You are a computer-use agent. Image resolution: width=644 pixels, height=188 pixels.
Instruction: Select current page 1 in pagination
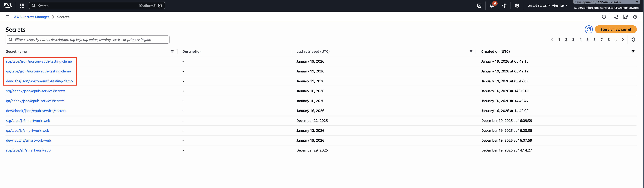559,40
